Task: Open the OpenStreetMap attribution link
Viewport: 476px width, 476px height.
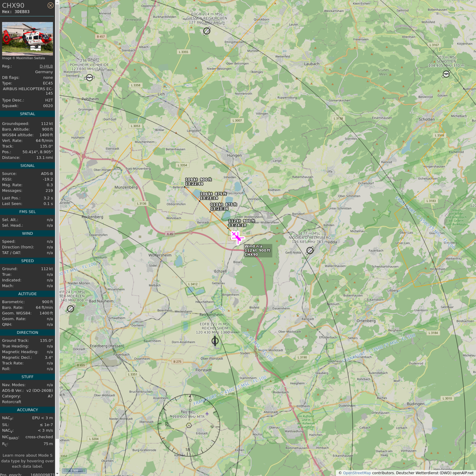Action: pyautogui.click(x=357, y=473)
